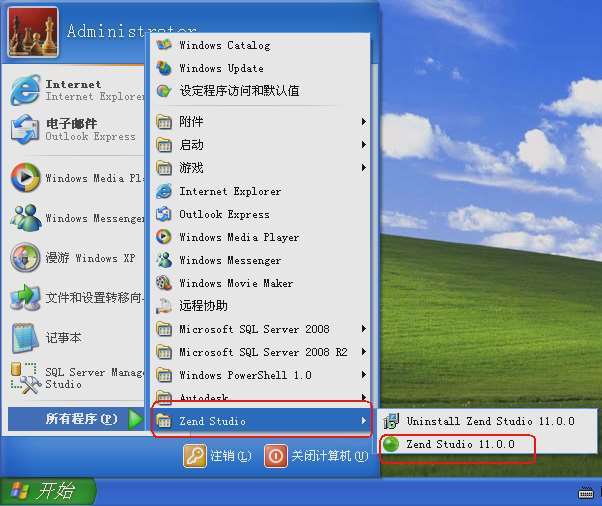
Task: Expand Microsoft SQL Server 2008 R2 submenu arrow
Action: [364, 352]
